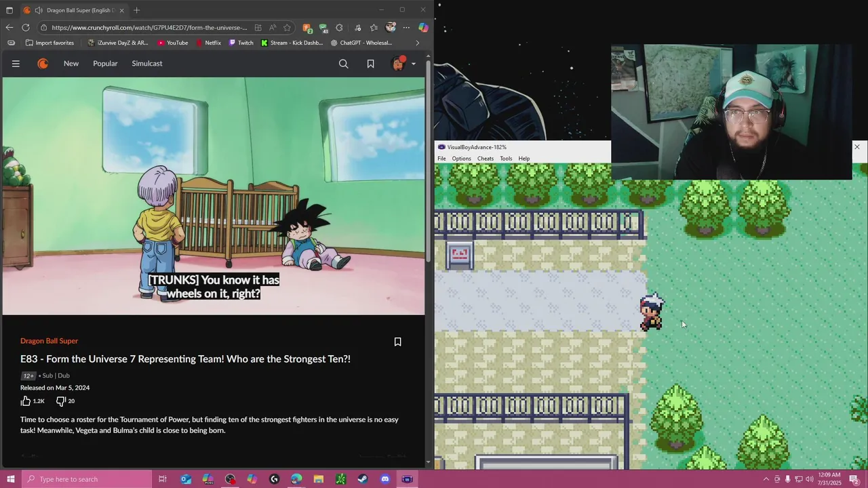868x488 pixels.
Task: Open orange extension with badge 2
Action: [307, 28]
